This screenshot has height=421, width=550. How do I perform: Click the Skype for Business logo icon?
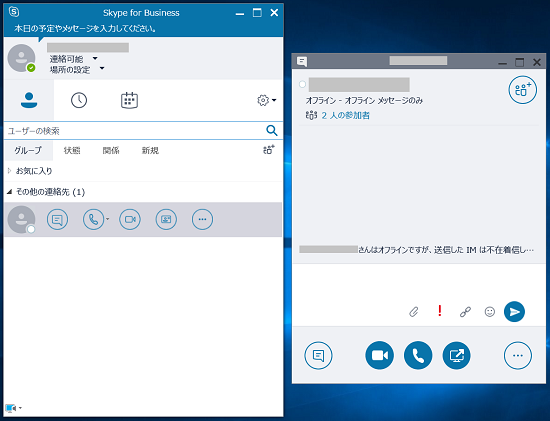(x=14, y=12)
